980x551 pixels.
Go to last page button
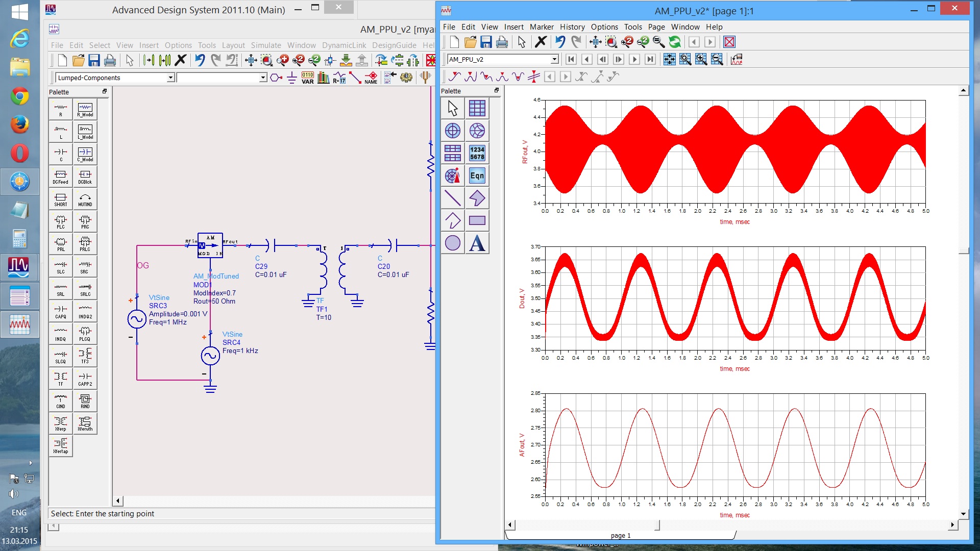coord(650,59)
